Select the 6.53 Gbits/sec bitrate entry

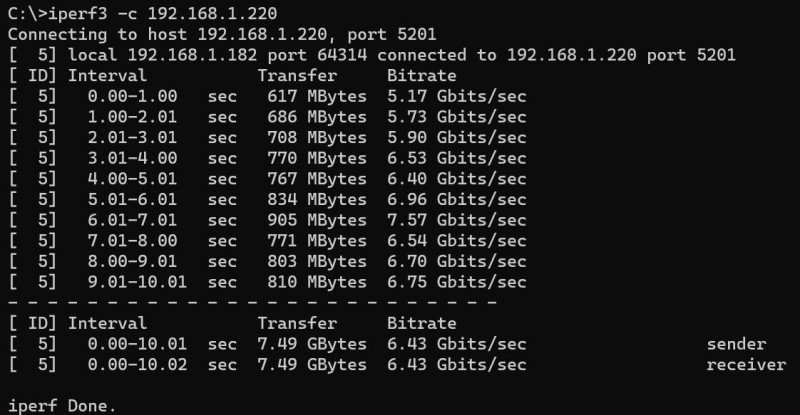(456, 159)
